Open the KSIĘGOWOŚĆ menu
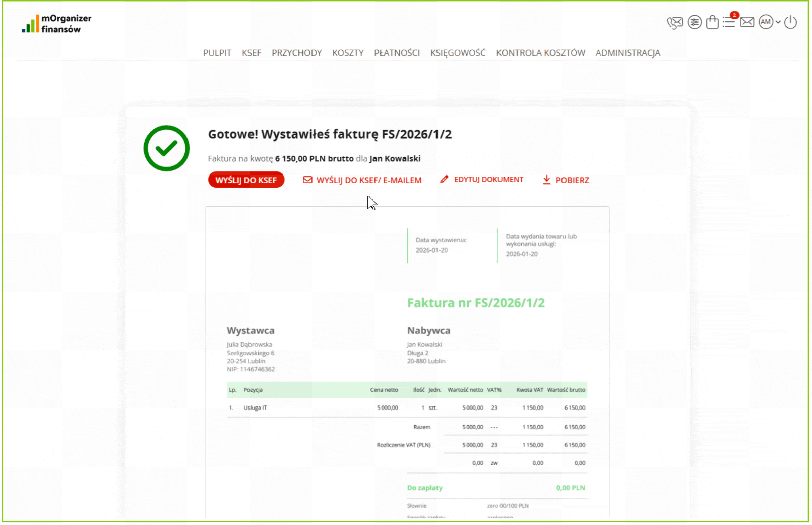812x525 pixels. 458,53
